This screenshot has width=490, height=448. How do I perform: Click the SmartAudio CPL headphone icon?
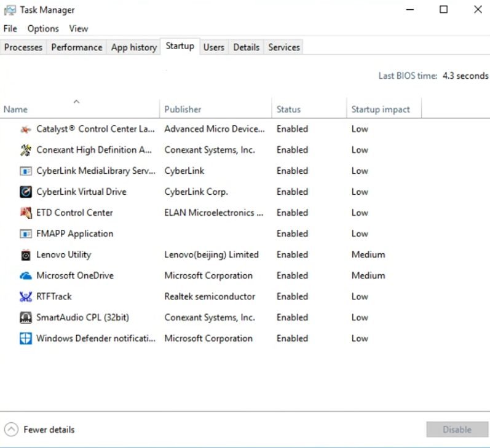tap(26, 318)
